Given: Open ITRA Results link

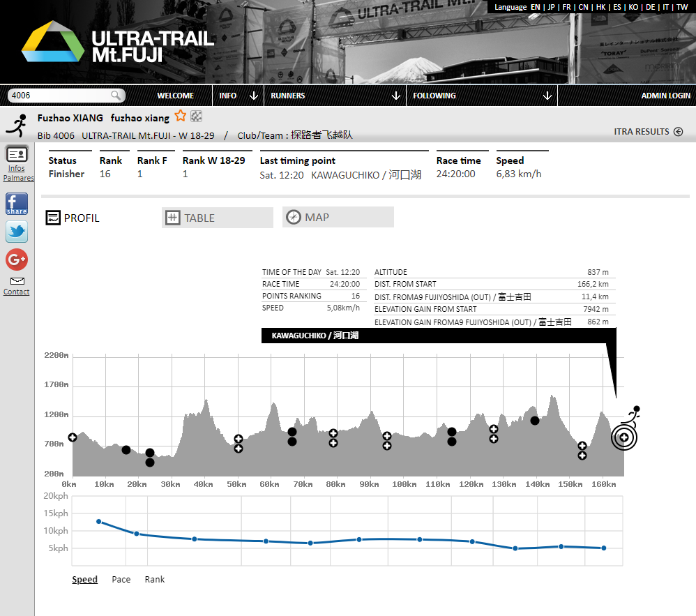Looking at the screenshot, I should click(648, 132).
